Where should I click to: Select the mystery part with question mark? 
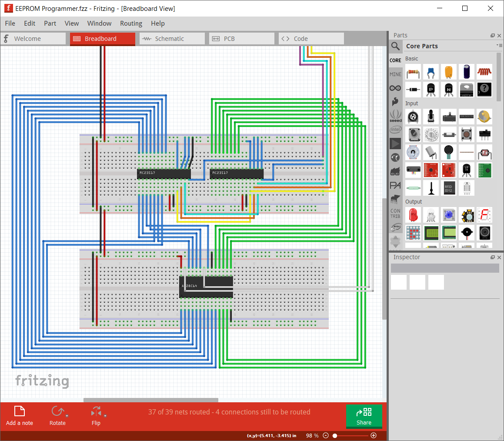484,90
